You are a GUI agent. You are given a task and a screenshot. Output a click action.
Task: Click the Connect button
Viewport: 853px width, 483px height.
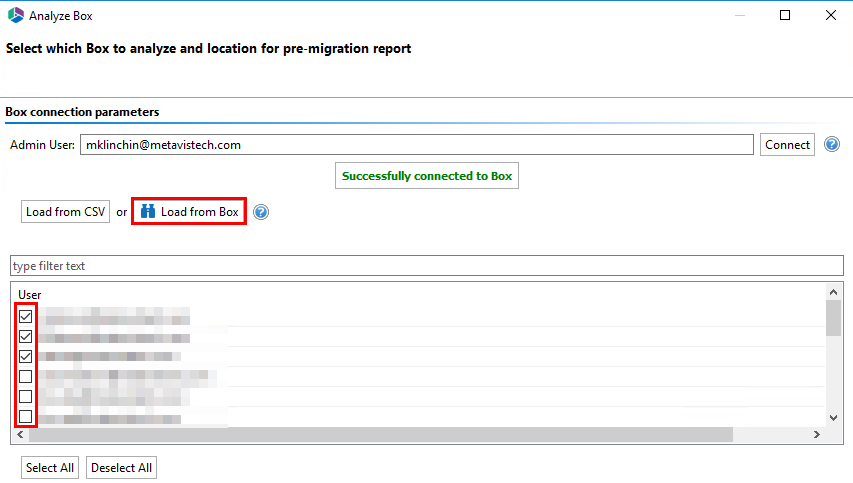click(x=787, y=145)
